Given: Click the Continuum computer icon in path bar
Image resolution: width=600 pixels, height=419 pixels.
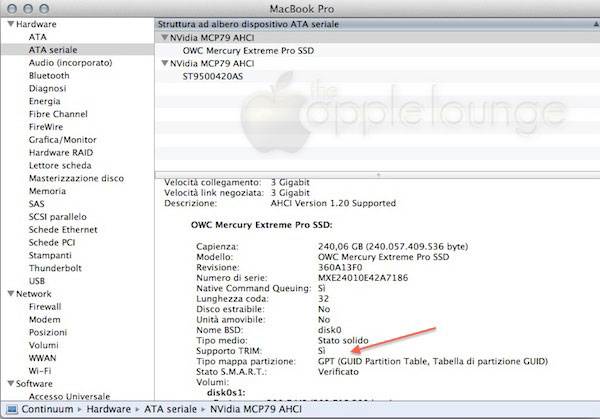Looking at the screenshot, I should pyautogui.click(x=12, y=409).
